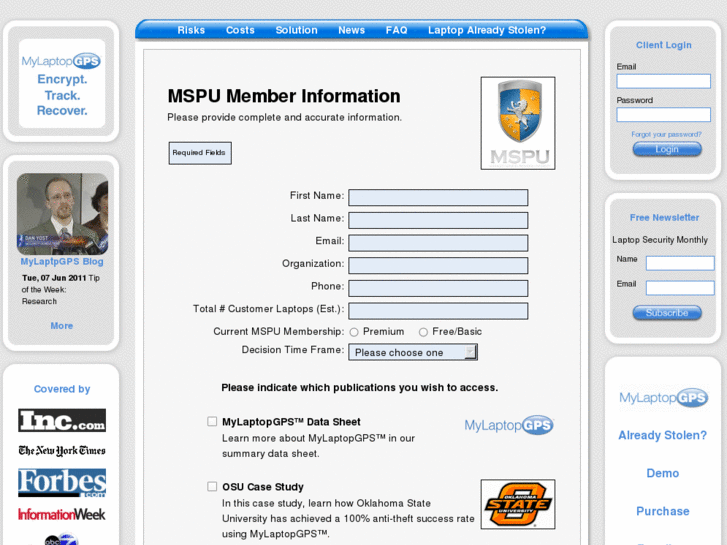727x545 pixels.
Task: Click the Client Login heading
Action: tap(663, 45)
